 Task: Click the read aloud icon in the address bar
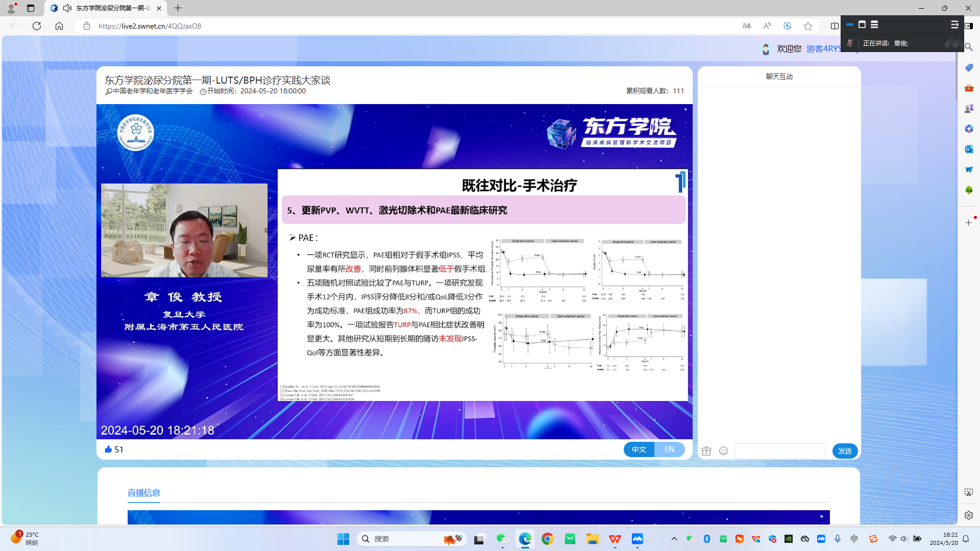click(x=767, y=26)
